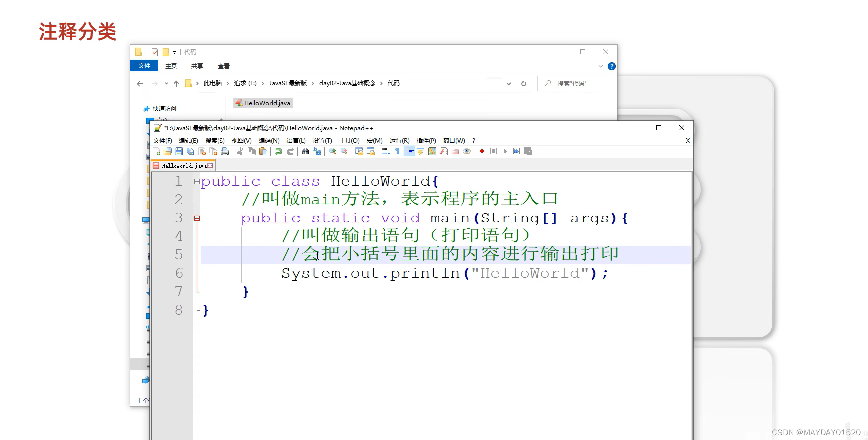Screen dimensions: 868x440
Task: Open the 语言(L) menu
Action: point(296,141)
